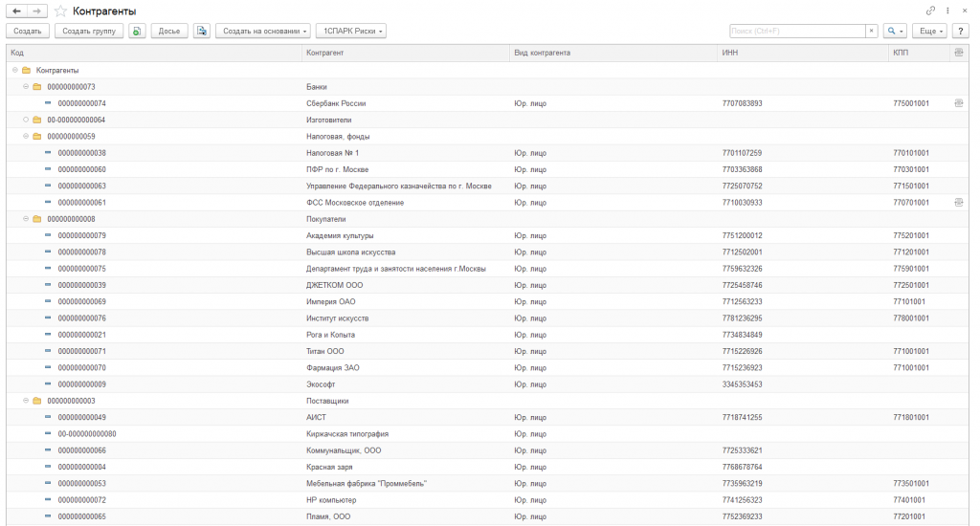This screenshot has height=526, width=980.
Task: Sort by the КПП column header
Action: (x=920, y=54)
